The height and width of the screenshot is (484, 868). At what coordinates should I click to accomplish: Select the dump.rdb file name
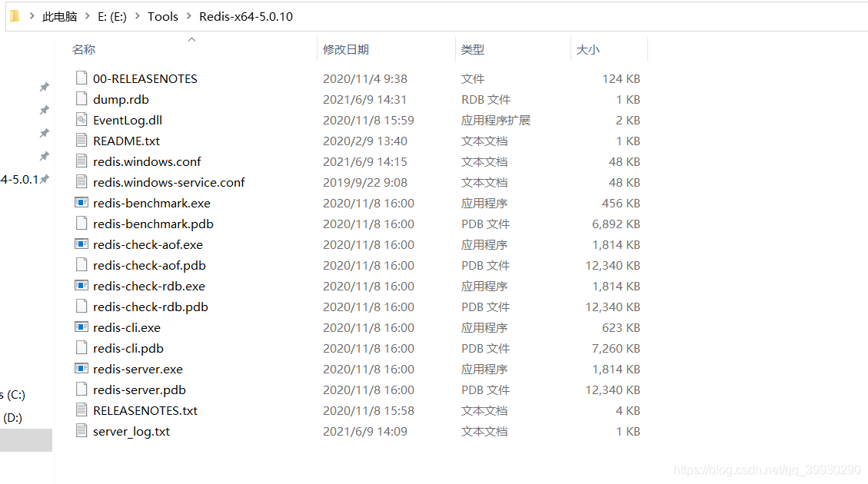point(121,100)
